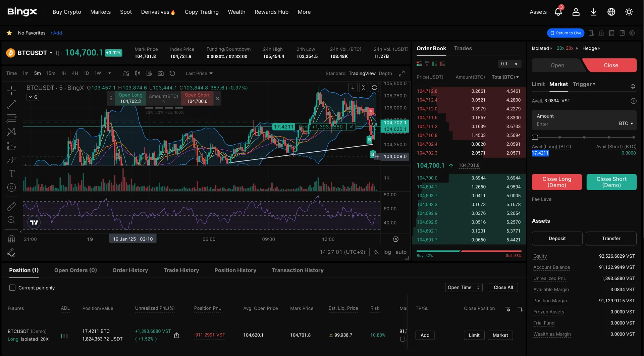Image resolution: width=644 pixels, height=356 pixels.
Task: Expand the chart to fullscreen
Action: (401, 73)
